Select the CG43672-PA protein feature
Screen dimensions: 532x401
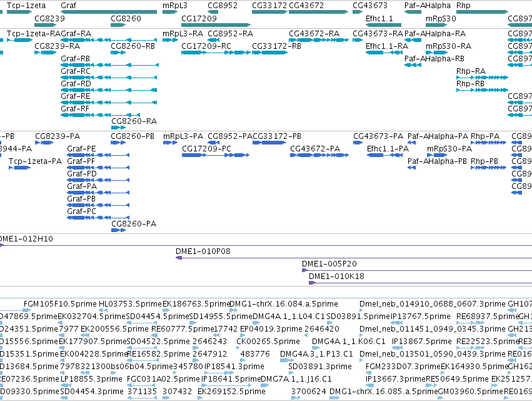pos(319,155)
